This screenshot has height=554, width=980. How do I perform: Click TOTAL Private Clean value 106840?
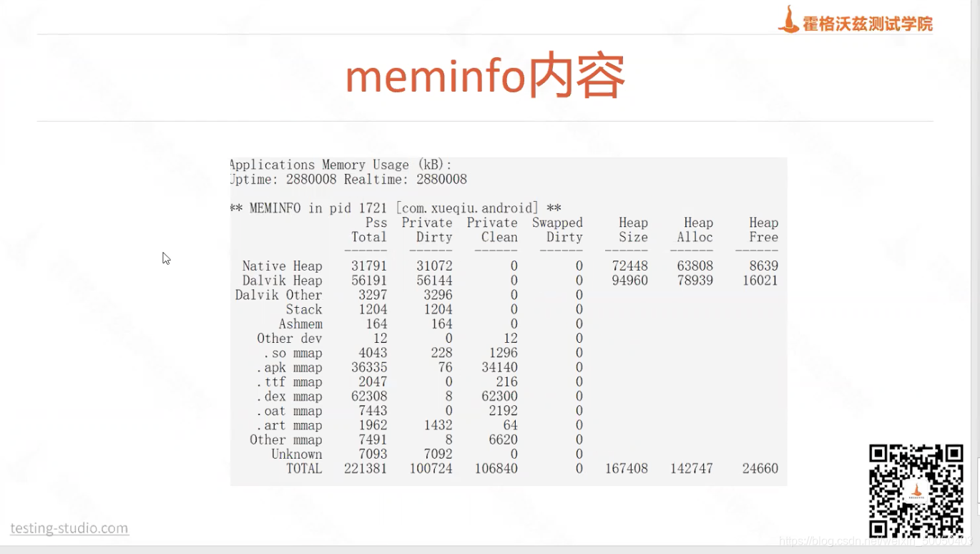496,469
